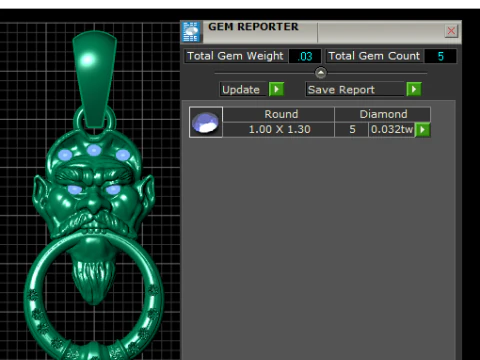Click the Total Gem Count value 5
480x360 pixels.
[440, 56]
